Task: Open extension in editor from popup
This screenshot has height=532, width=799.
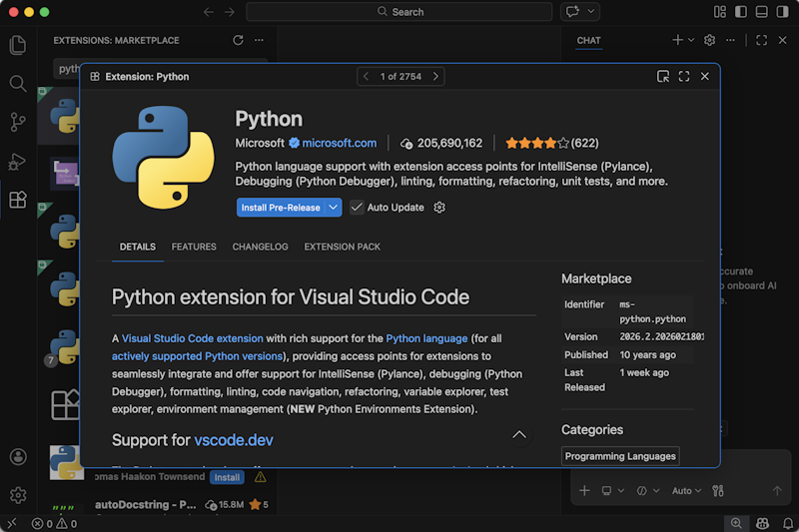Action: (663, 77)
